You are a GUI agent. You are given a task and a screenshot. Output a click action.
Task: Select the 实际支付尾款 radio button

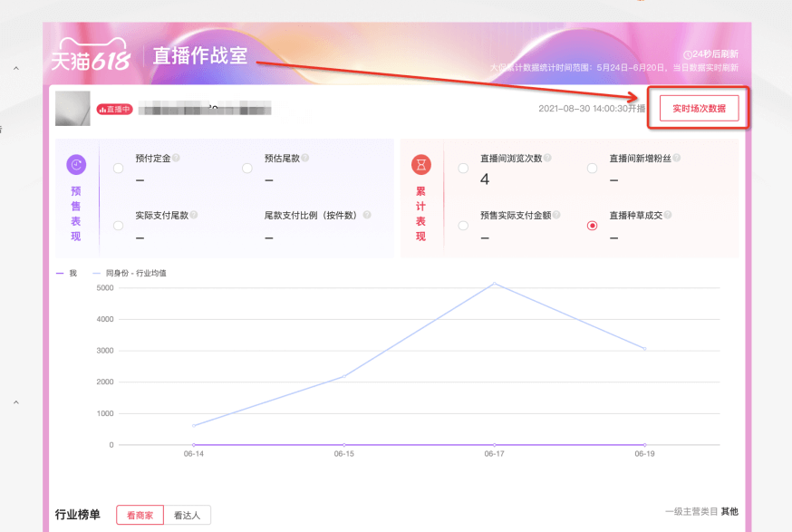(118, 226)
